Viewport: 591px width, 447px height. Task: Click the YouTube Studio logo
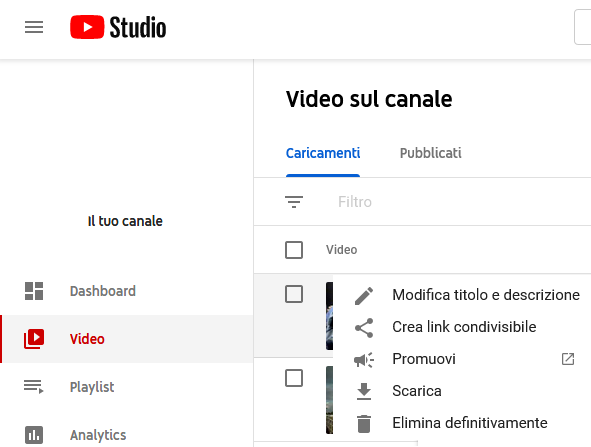pyautogui.click(x=118, y=27)
